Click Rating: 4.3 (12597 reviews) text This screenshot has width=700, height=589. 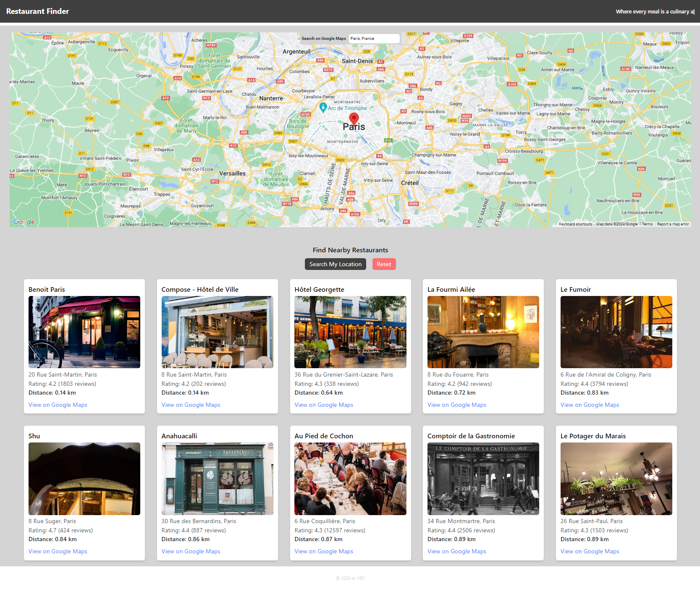tap(330, 530)
